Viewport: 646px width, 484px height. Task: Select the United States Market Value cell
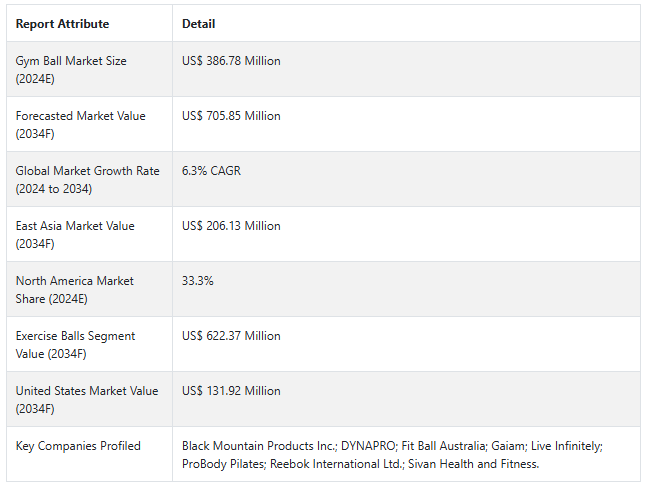point(86,399)
